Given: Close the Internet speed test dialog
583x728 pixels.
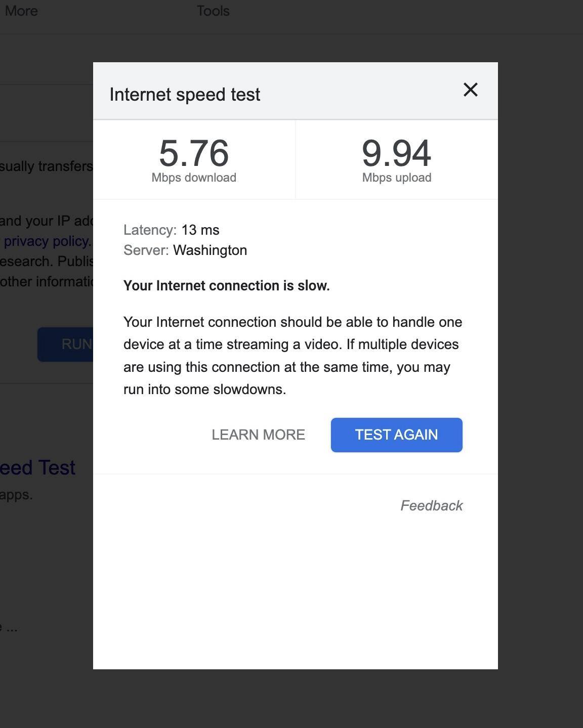Looking at the screenshot, I should [470, 90].
